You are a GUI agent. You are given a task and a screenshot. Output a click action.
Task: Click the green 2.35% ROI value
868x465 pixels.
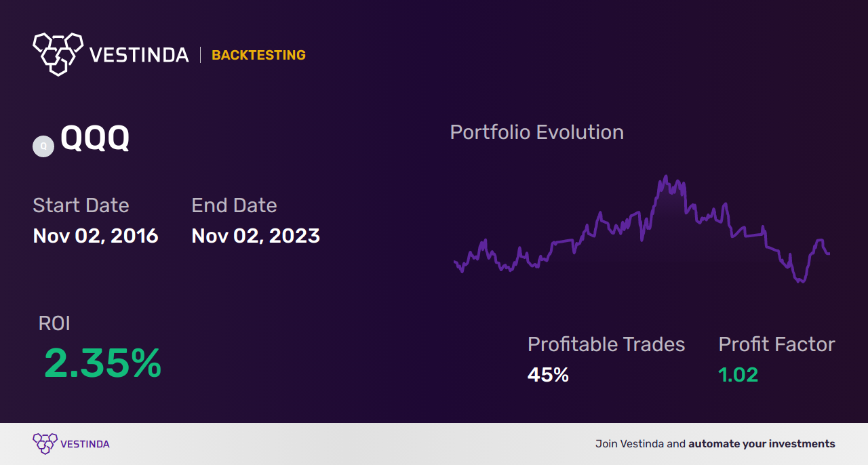[x=102, y=363]
